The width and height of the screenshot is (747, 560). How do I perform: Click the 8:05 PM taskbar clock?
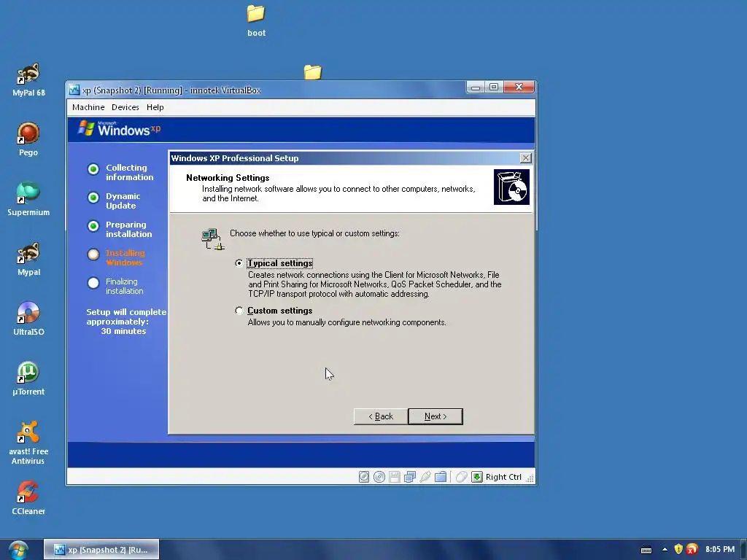pyautogui.click(x=720, y=549)
